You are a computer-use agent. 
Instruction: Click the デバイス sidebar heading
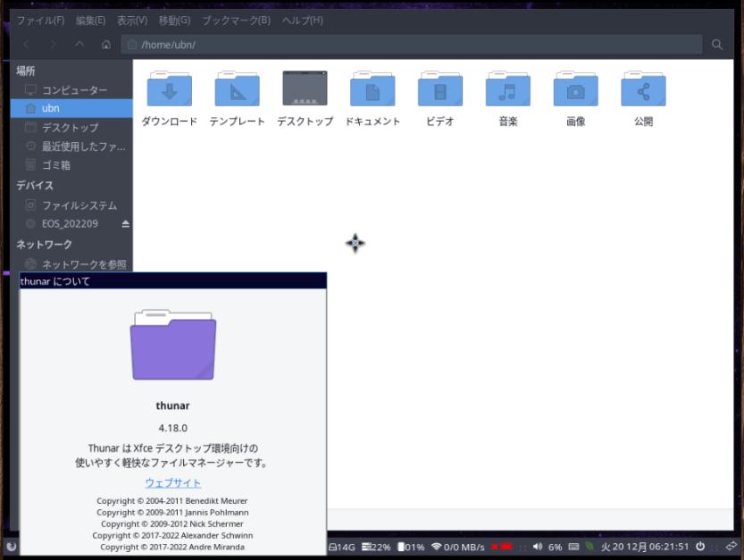(35, 185)
